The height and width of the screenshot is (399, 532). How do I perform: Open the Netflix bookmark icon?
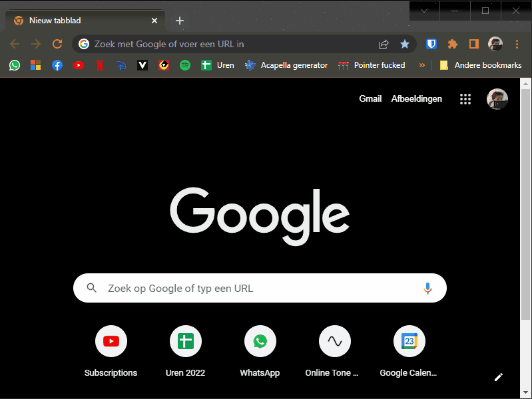(100, 65)
